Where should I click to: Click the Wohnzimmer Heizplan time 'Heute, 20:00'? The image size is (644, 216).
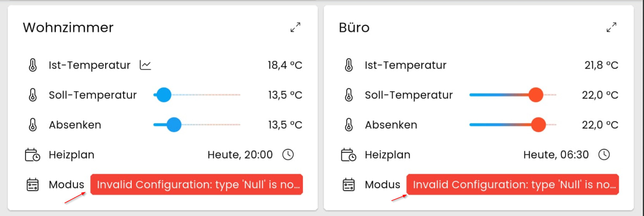click(240, 155)
